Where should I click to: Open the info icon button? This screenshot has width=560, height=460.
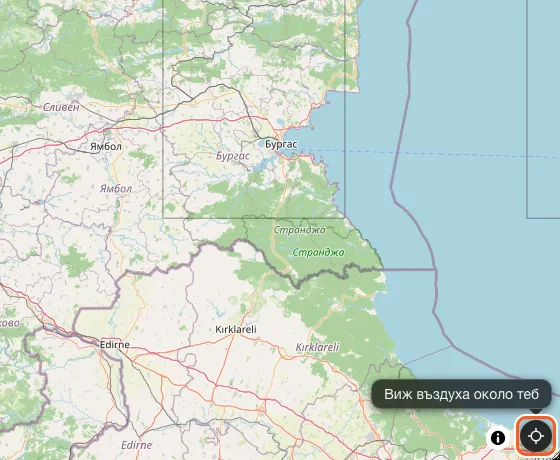point(498,437)
